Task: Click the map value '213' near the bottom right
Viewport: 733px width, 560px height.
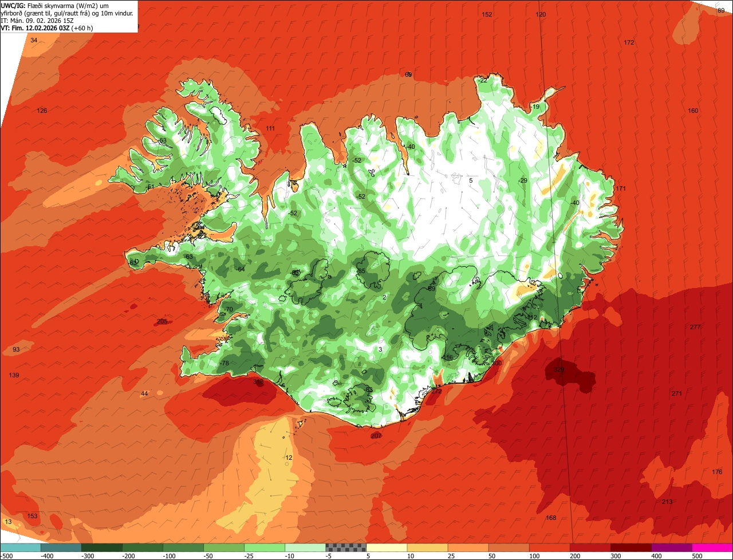Action: point(667,502)
